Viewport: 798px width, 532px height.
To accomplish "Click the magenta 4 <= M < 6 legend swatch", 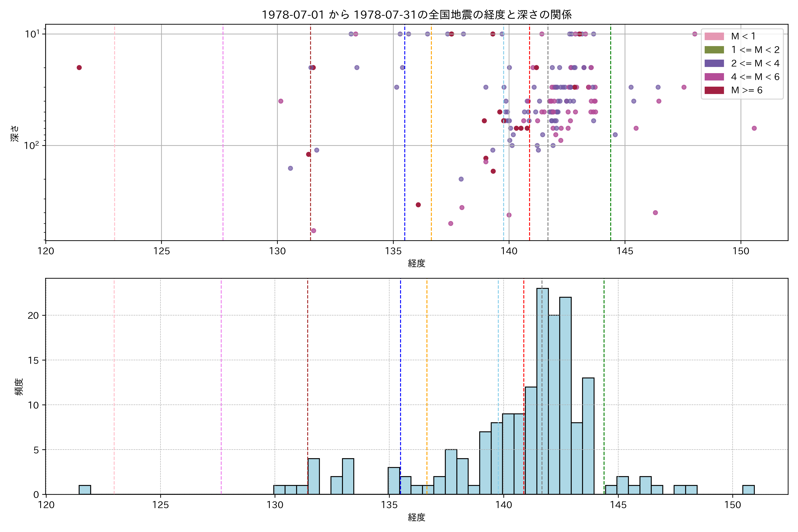I will coord(714,77).
